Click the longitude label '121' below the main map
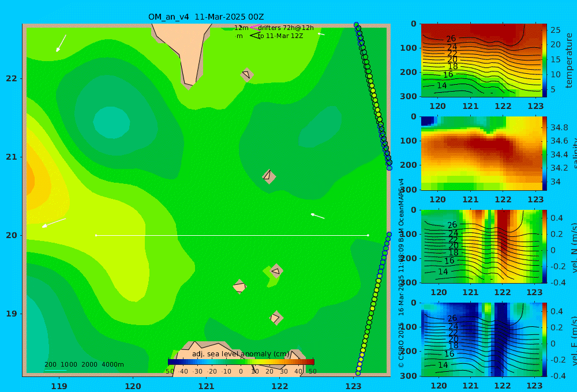The height and width of the screenshot is (392, 577). 207,386
